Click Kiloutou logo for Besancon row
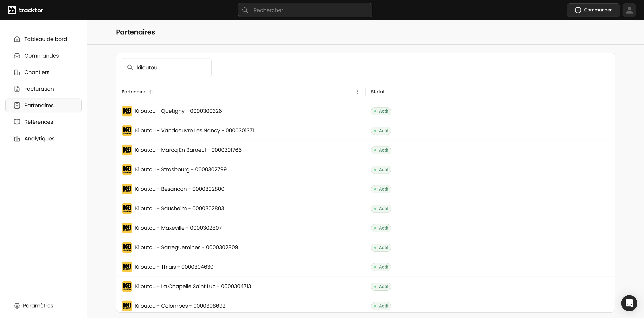This screenshot has width=644, height=318. [127, 189]
